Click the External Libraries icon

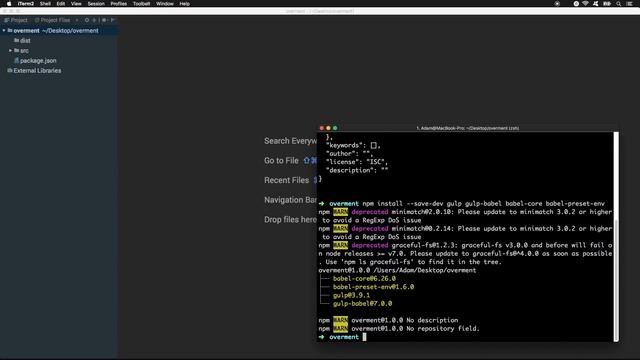[10, 70]
